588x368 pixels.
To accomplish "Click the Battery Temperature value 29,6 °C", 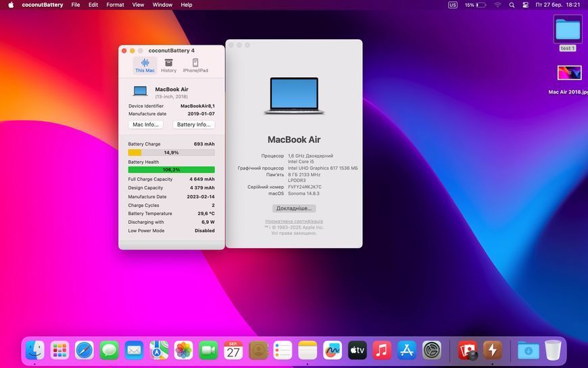I will (206, 213).
